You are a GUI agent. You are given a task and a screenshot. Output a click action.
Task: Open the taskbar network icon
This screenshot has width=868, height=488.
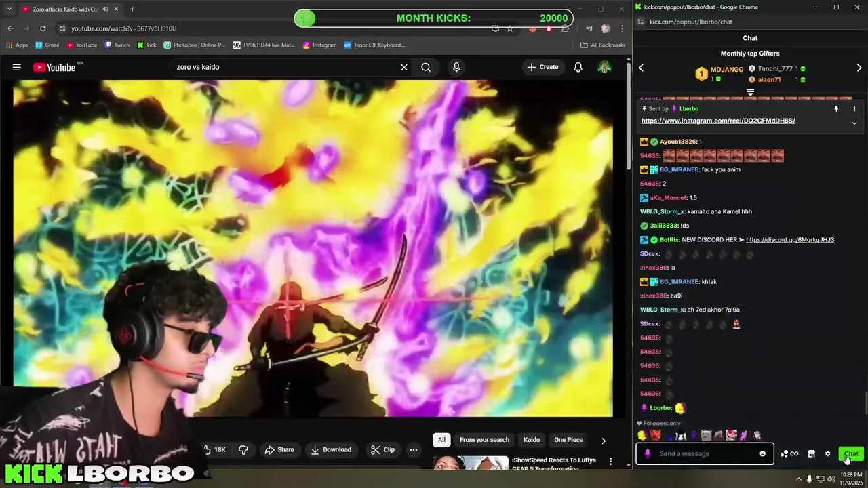pos(821,479)
